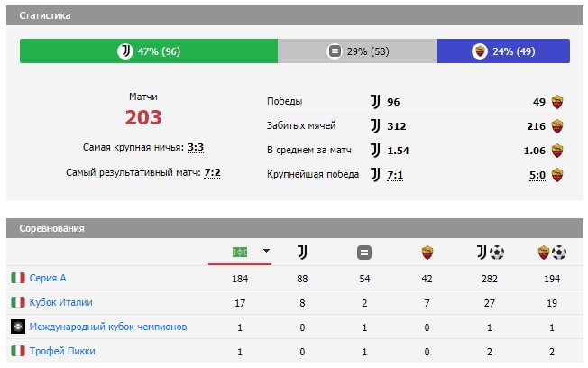Open the Кубок Италии link
Viewport: 588px width, 368px height.
[x=60, y=302]
